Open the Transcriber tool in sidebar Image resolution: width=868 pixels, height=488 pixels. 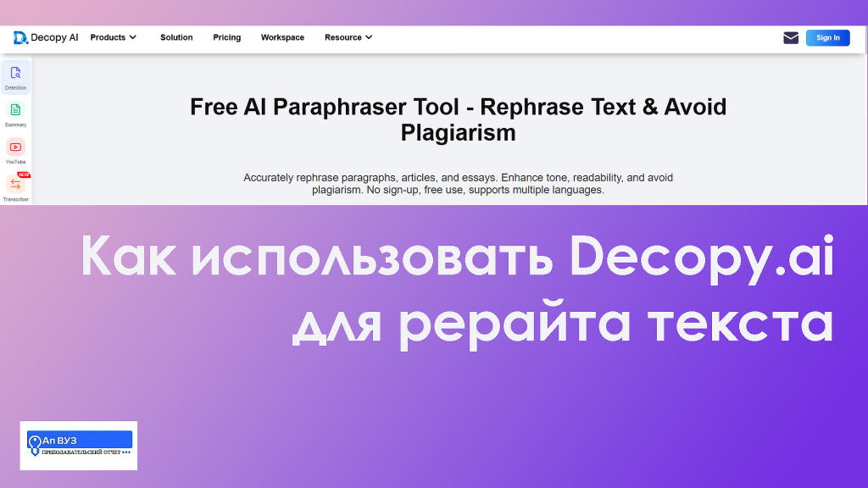tap(15, 189)
